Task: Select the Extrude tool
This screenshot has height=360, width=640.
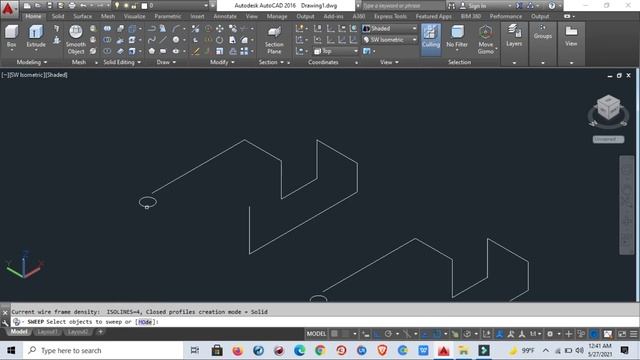Action: click(x=36, y=36)
